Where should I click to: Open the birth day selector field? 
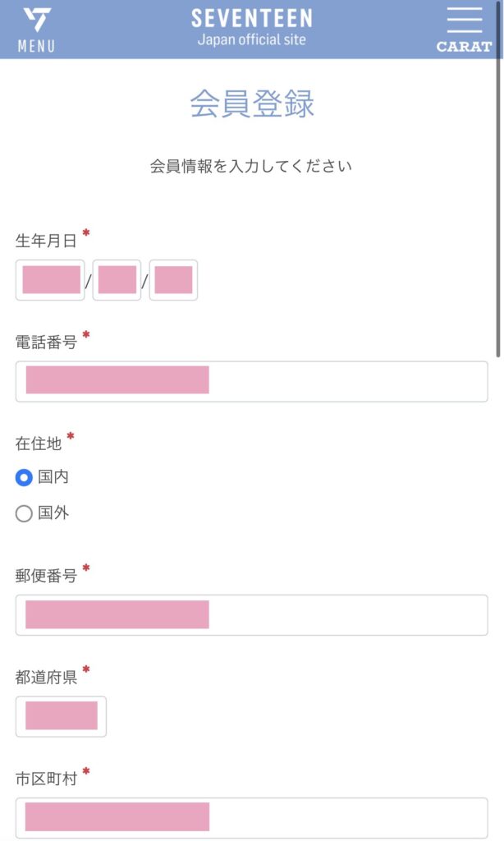coord(173,280)
